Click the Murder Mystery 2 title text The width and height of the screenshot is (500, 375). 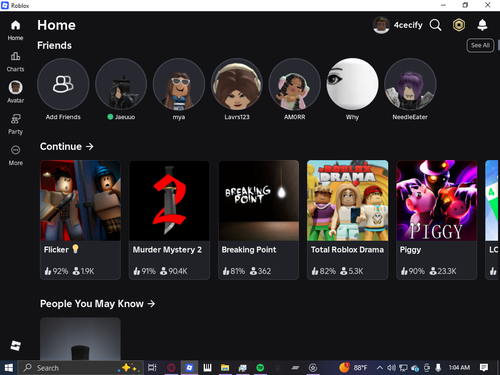[x=167, y=250]
